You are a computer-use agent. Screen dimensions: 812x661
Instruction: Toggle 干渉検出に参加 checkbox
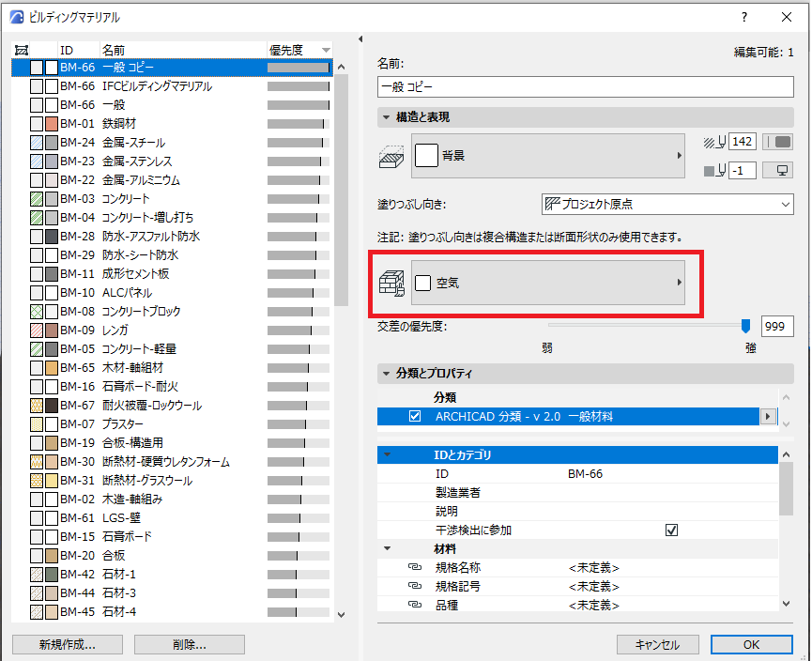[672, 530]
